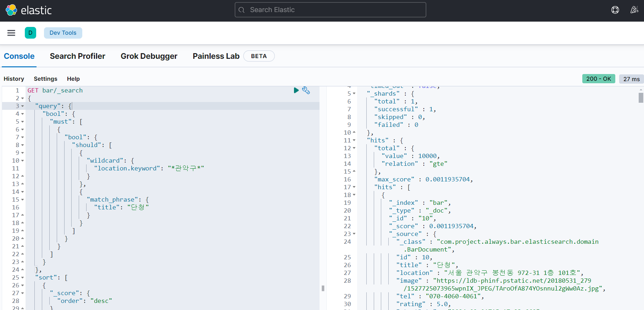Viewport: 644px width, 310px height.
Task: Click the "location" address output text
Action: pyautogui.click(x=490, y=273)
